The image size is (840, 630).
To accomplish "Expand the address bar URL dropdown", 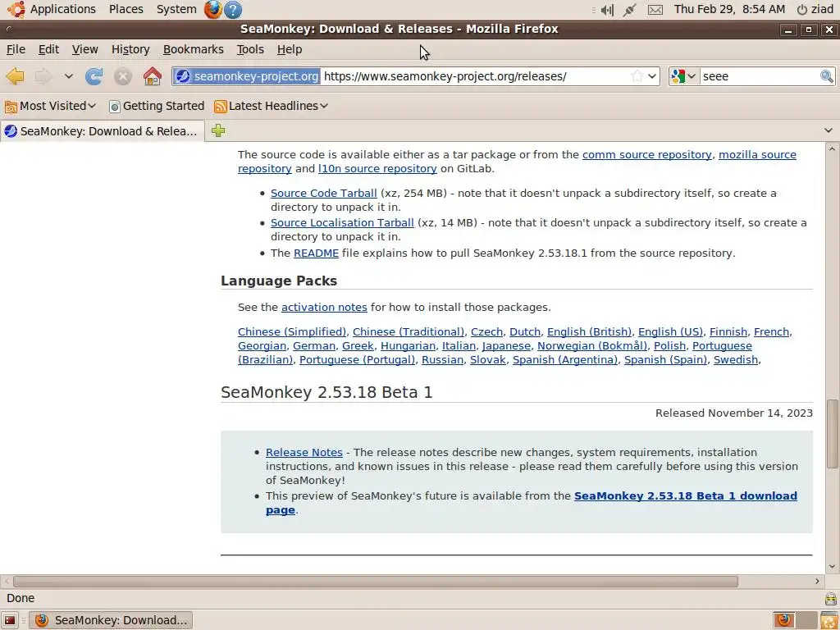I will coord(652,76).
